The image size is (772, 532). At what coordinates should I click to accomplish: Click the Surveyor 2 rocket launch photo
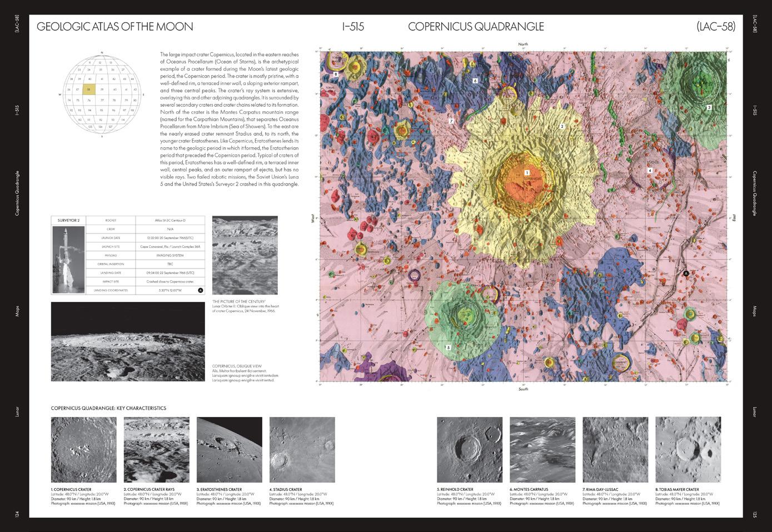tap(69, 259)
